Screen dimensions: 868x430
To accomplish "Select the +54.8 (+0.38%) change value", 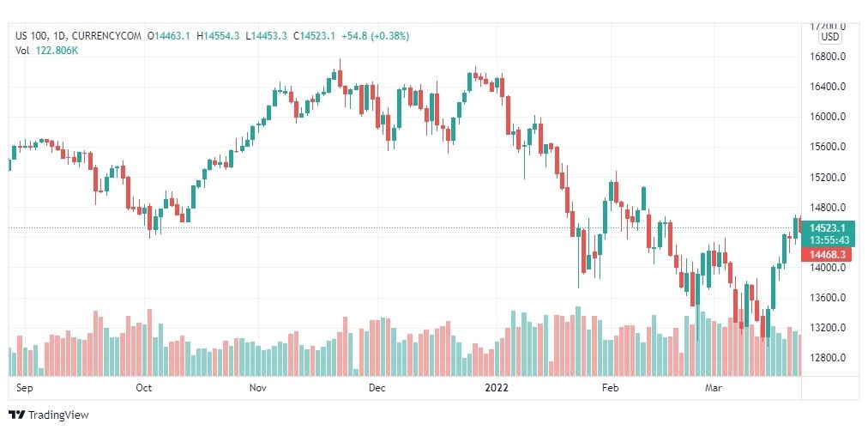I will click(x=376, y=36).
